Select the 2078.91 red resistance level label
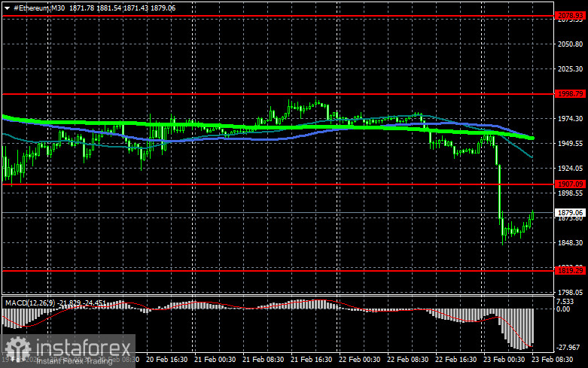 569,15
